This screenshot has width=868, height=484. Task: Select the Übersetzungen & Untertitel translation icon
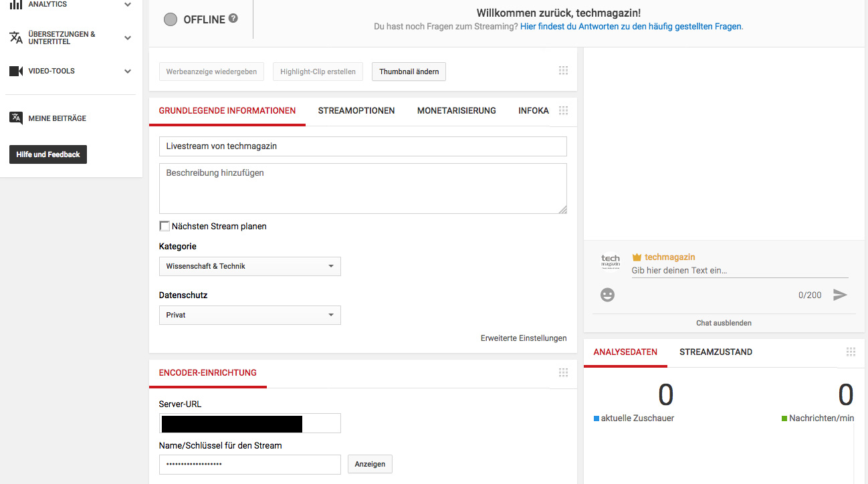click(16, 37)
